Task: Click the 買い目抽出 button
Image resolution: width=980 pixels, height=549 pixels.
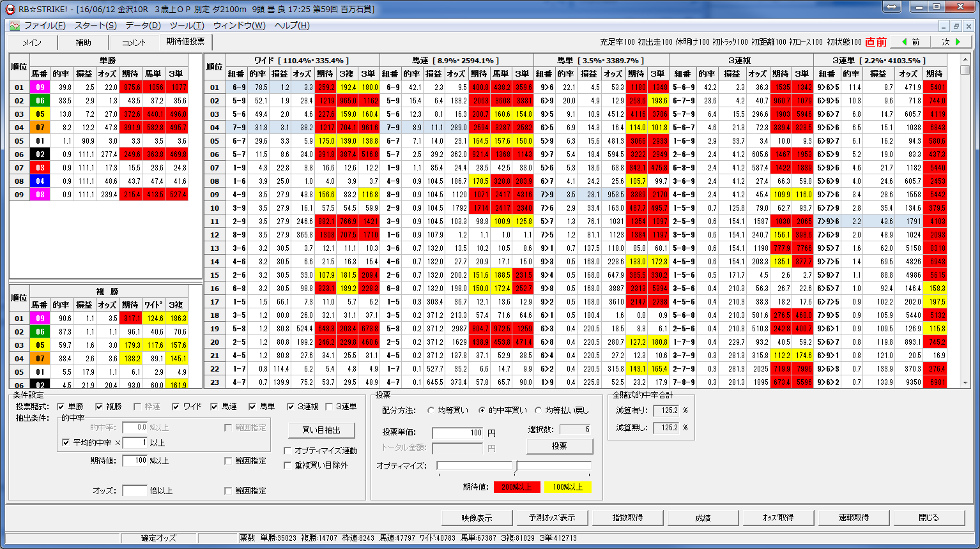Action: click(321, 430)
